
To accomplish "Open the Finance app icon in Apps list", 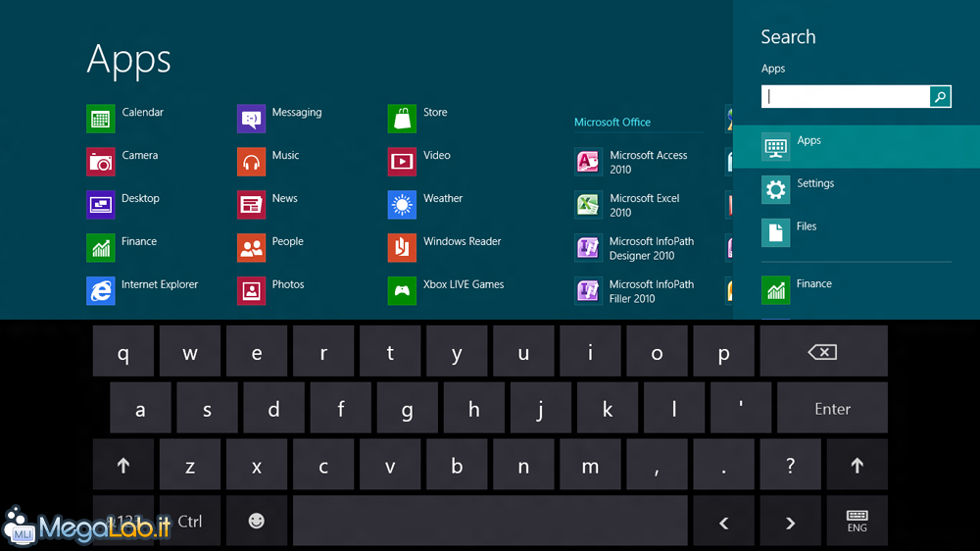I will [x=101, y=248].
